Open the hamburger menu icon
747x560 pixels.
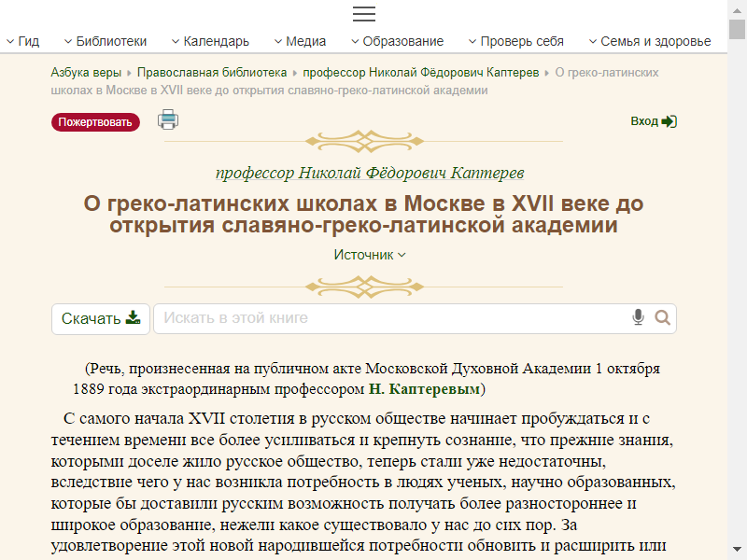(x=364, y=14)
